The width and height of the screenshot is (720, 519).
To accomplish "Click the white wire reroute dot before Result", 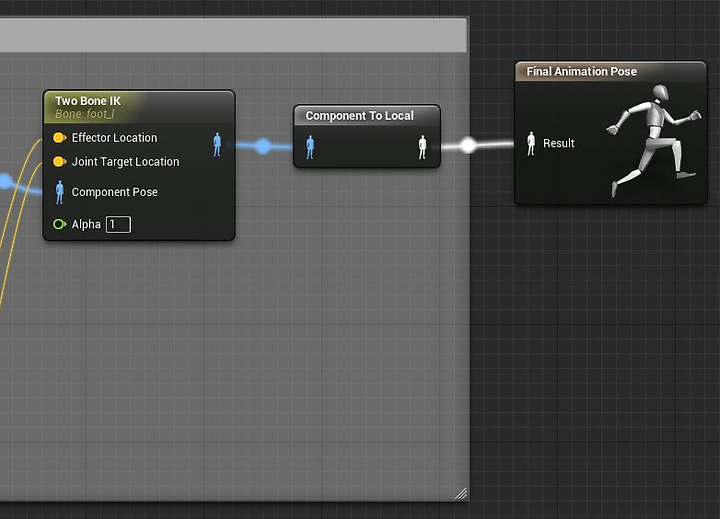I will [468, 146].
